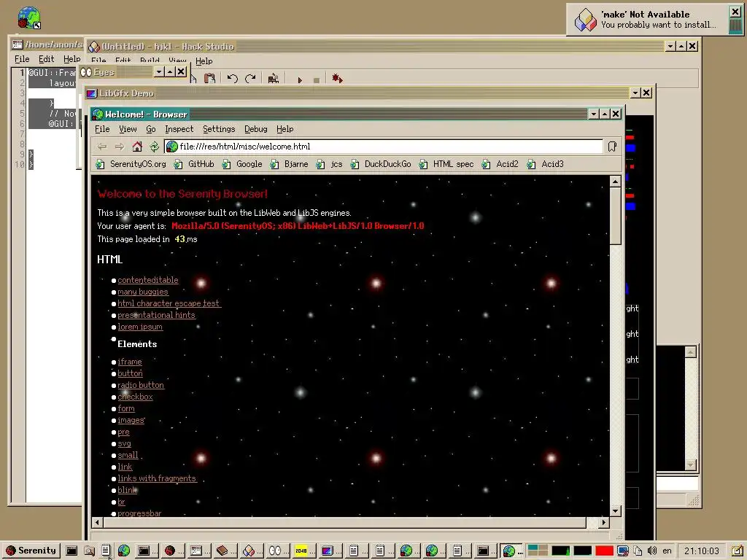The width and height of the screenshot is (747, 560).
Task: Open the Browser Settings menu
Action: coord(219,129)
